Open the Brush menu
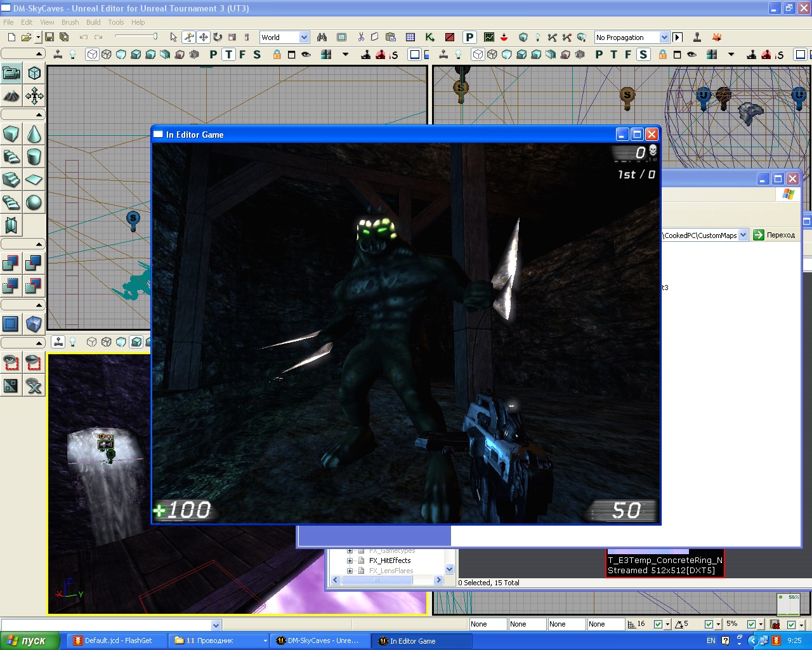This screenshot has width=812, height=650. click(70, 22)
